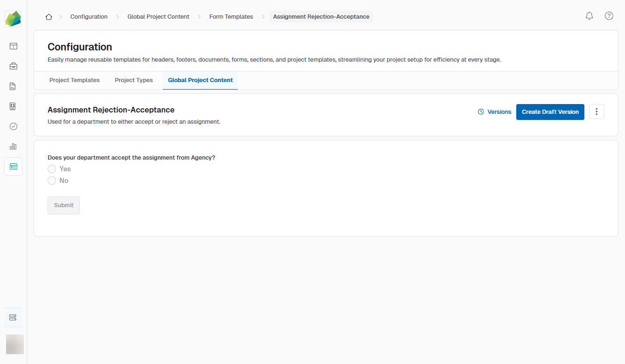Open the server settings sidebar icon
The width and height of the screenshot is (625, 364).
(x=13, y=318)
